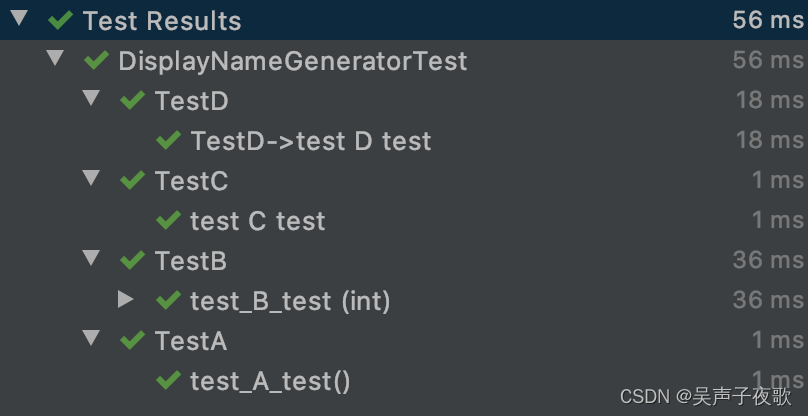Collapse the DisplayNameGeneratorTest node

55,59
